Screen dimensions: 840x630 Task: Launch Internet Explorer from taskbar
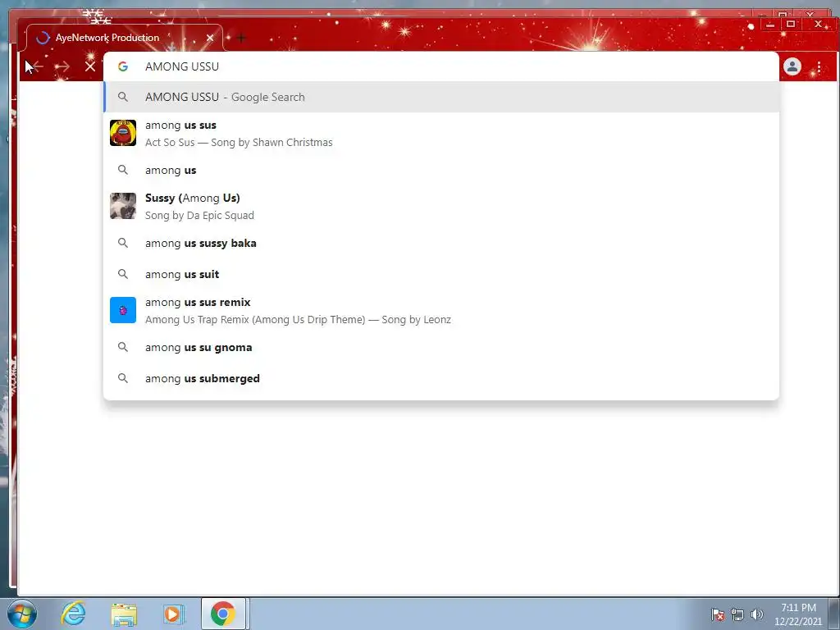pyautogui.click(x=73, y=614)
